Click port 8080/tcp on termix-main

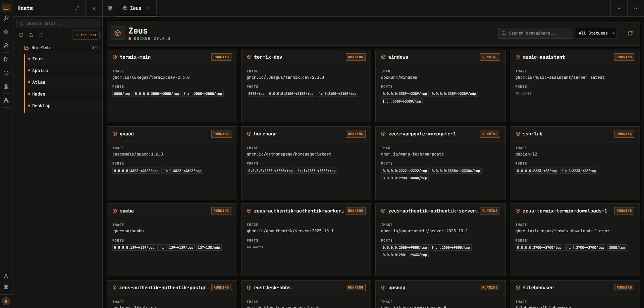(122, 94)
